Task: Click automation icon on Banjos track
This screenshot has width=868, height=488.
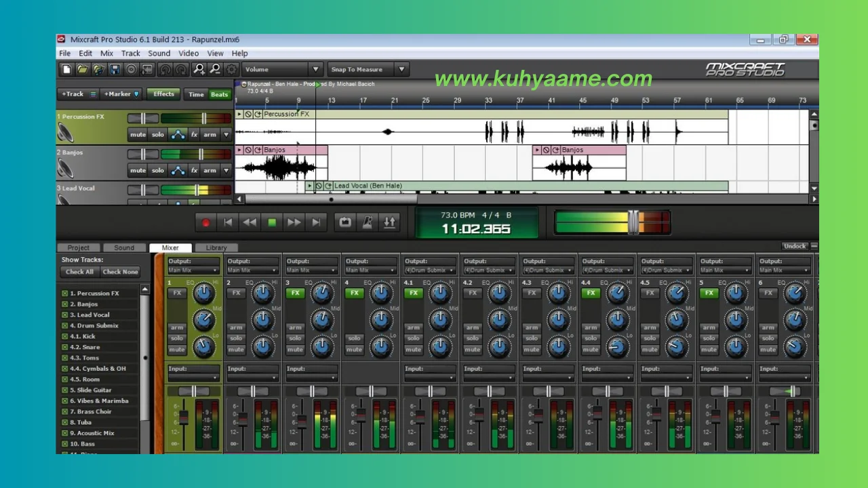Action: tap(178, 170)
